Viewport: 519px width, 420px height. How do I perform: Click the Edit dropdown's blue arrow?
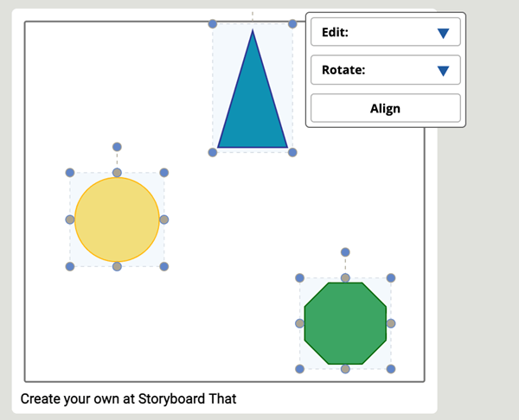(x=443, y=33)
